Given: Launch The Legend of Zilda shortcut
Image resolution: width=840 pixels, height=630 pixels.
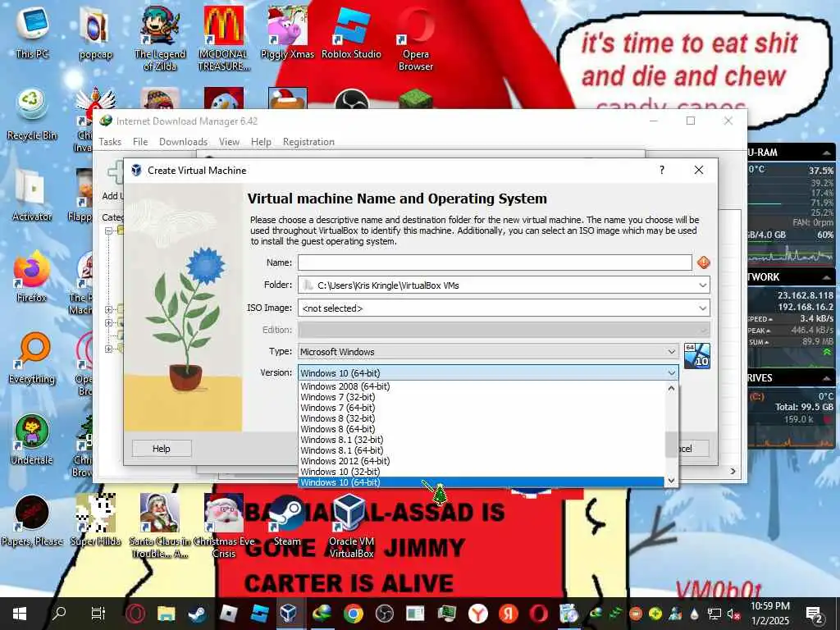Looking at the screenshot, I should point(160,38).
